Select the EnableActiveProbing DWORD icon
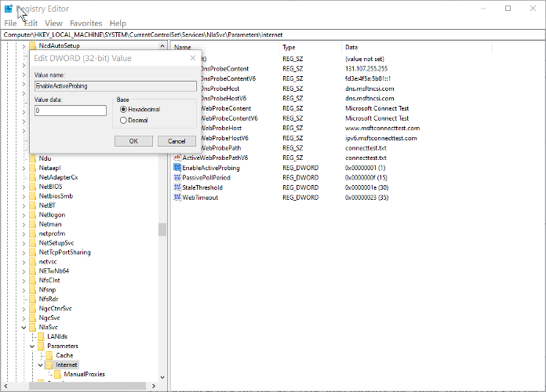Image resolution: width=546 pixels, height=392 pixels. (177, 168)
